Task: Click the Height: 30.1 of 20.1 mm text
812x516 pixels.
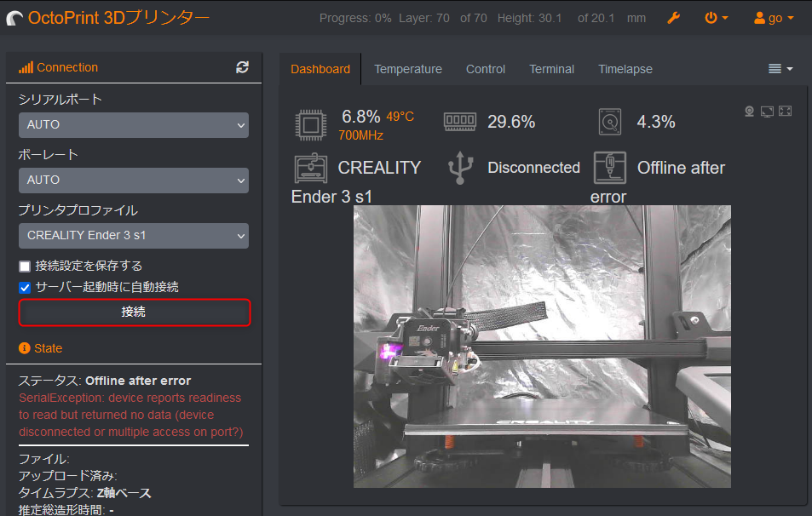Action: [572, 18]
